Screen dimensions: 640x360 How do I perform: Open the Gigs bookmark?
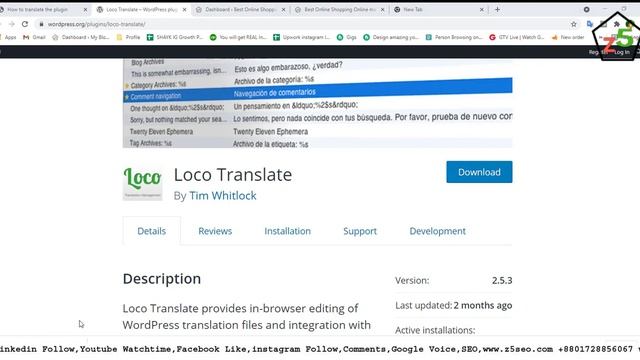pos(347,37)
